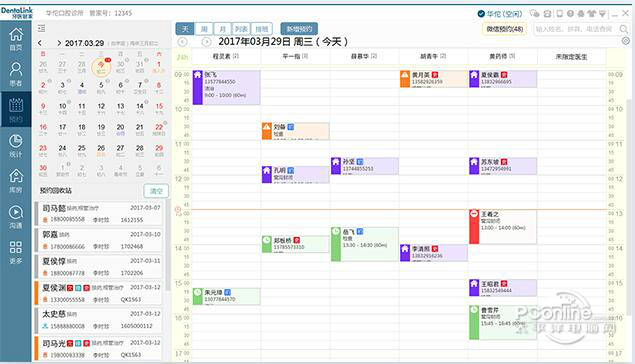635x364 pixels.
Task: Open the green 朱元璋 appointment block
Action: point(226,296)
